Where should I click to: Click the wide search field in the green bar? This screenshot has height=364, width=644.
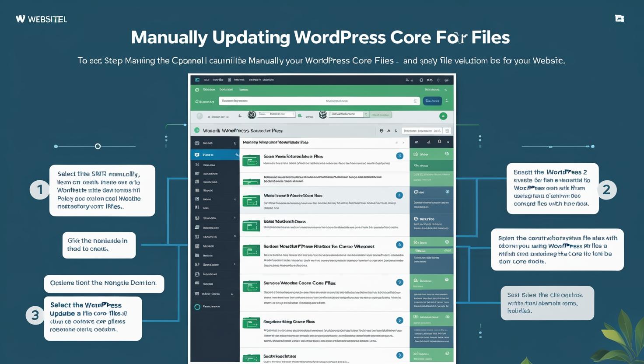[x=319, y=101]
